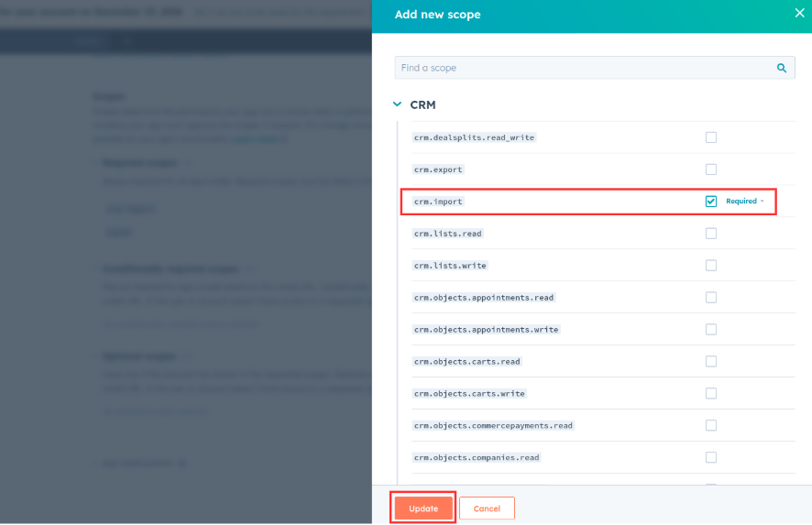The height and width of the screenshot is (525, 812).
Task: Click the crm.import scope label
Action: coord(438,202)
